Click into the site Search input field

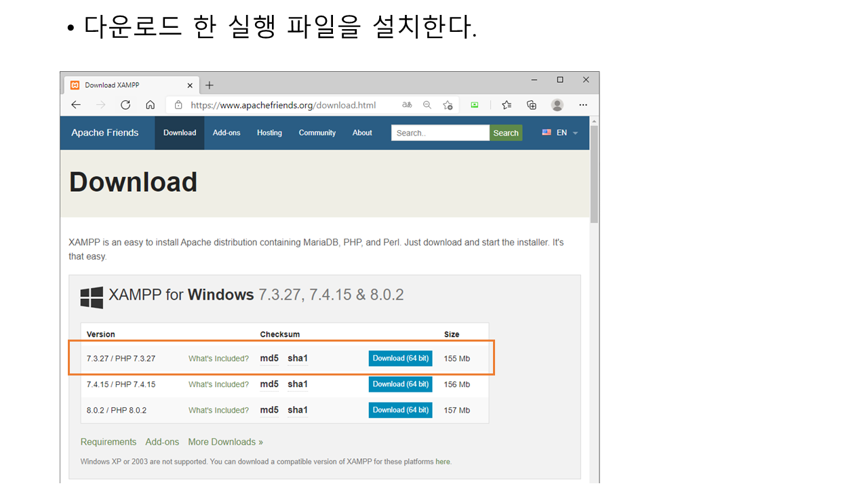[x=439, y=133]
